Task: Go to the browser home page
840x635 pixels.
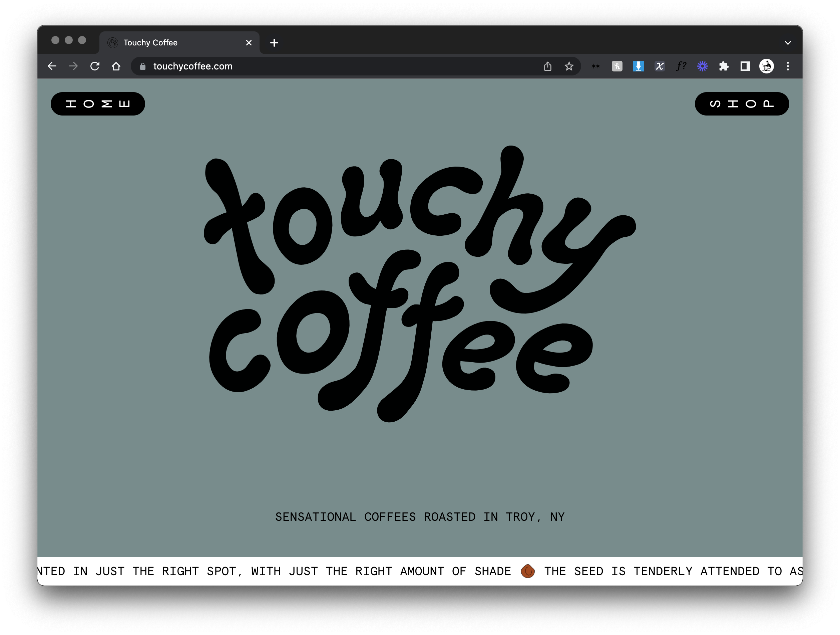Action: 116,66
